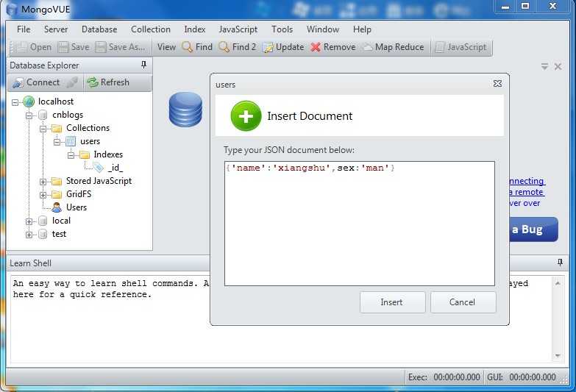Click the 'a remote' link

pos(526,192)
